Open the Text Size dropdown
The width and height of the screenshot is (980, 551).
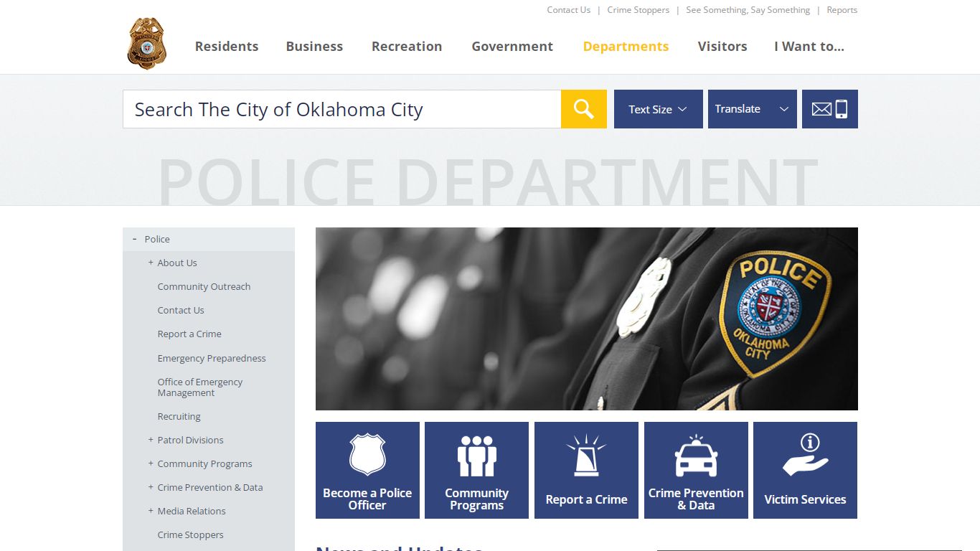point(659,109)
